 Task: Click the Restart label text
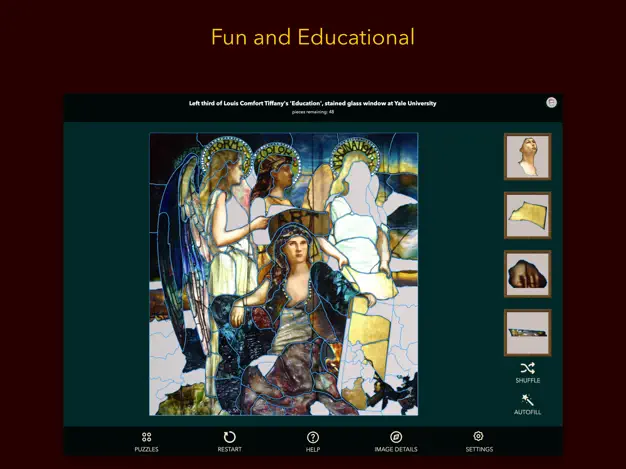(x=229, y=449)
